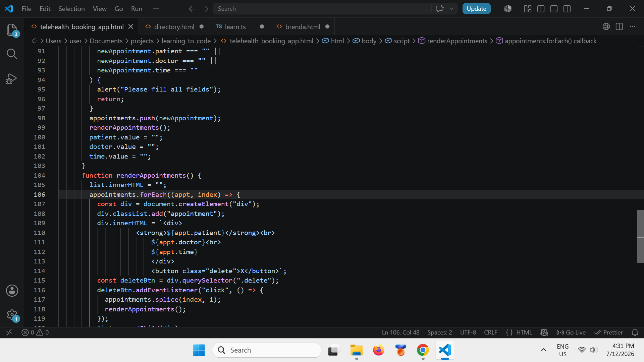The image size is (644, 362).
Task: Click unsaved dot on brenda.html tab
Action: [327, 26]
